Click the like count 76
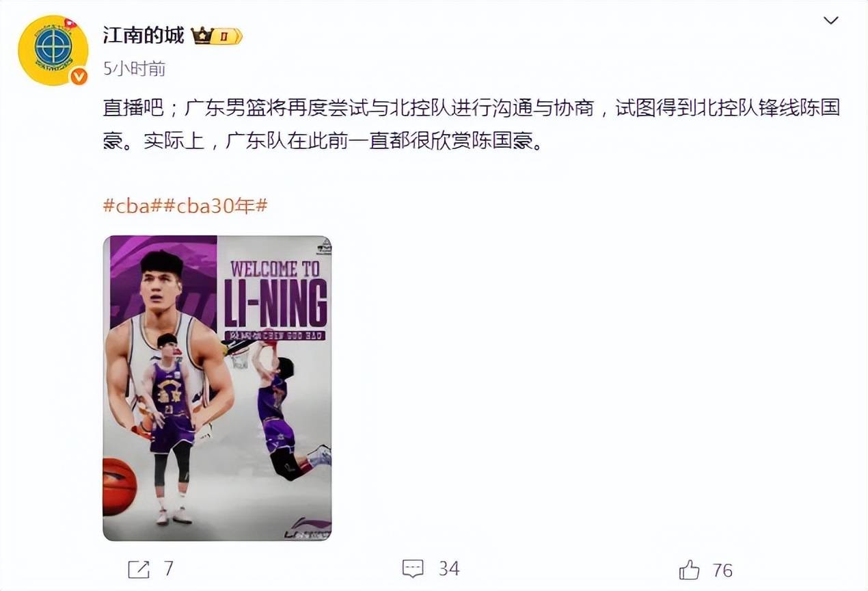Viewport: 868px width, 591px height. click(722, 570)
